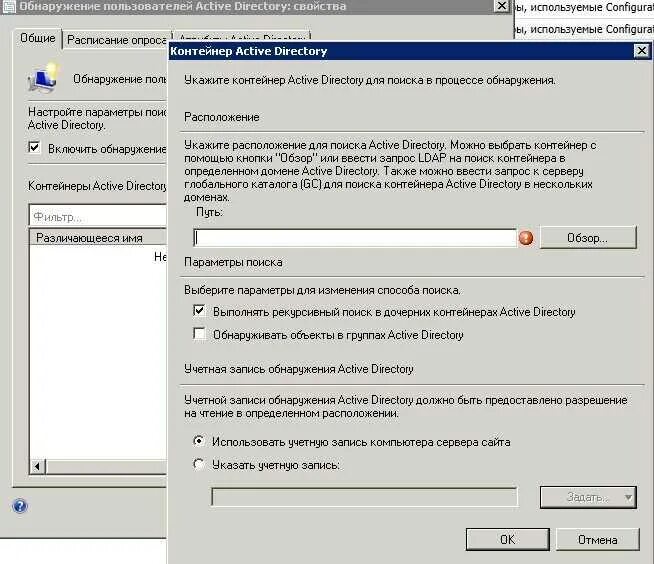
Task: Close the Active Directory discovery properties window
Action: pyautogui.click(x=502, y=6)
